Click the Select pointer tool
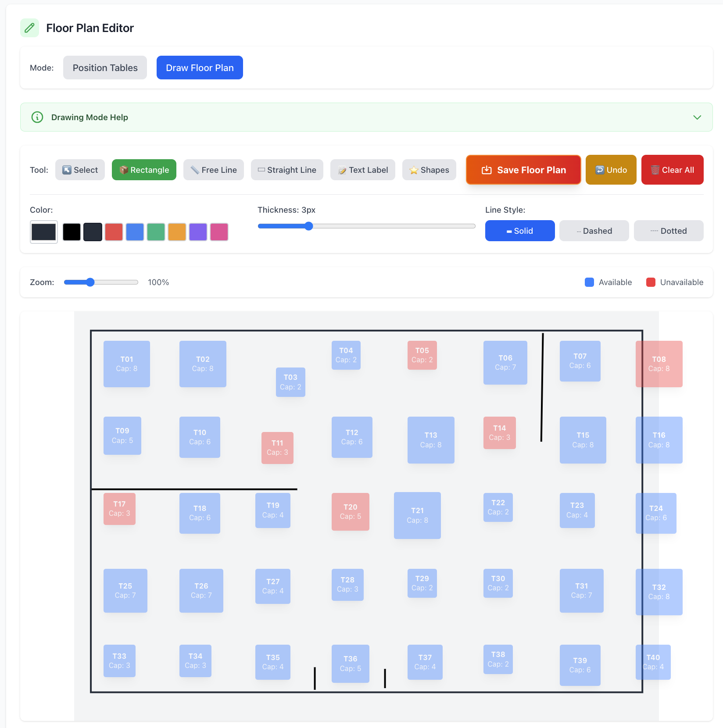This screenshot has width=723, height=728. (x=80, y=170)
